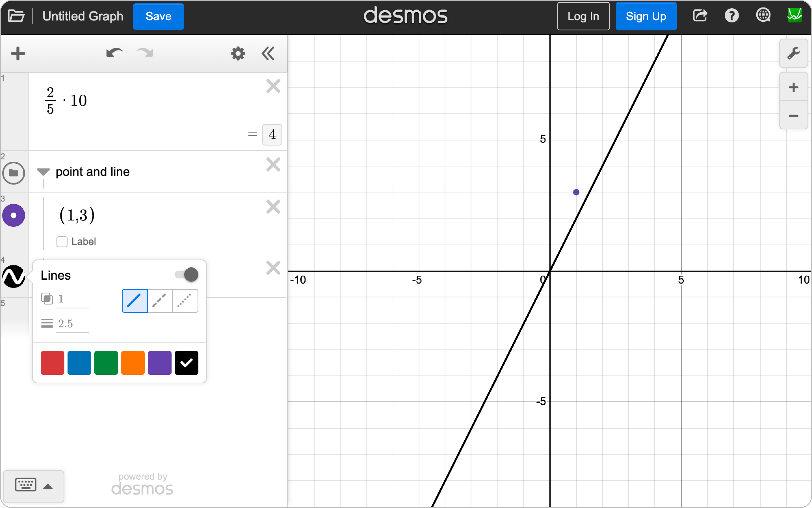Expand the keyboard with up arrow
This screenshot has width=812, height=508.
pyautogui.click(x=48, y=487)
